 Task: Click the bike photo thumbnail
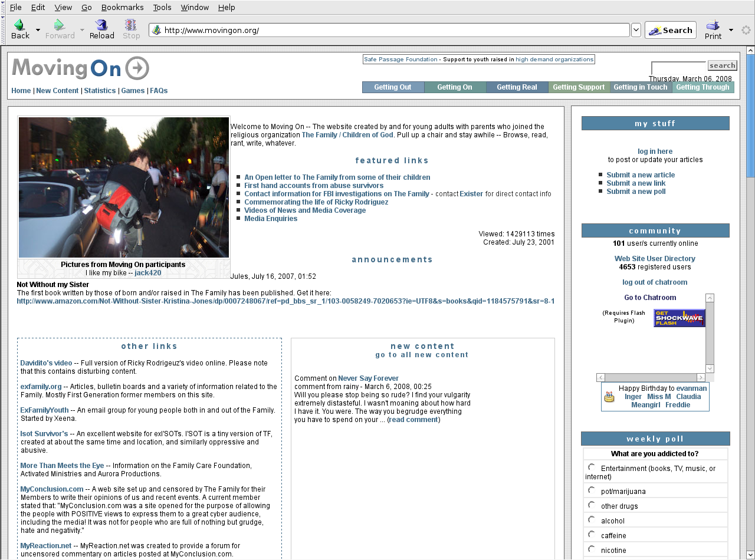point(124,187)
